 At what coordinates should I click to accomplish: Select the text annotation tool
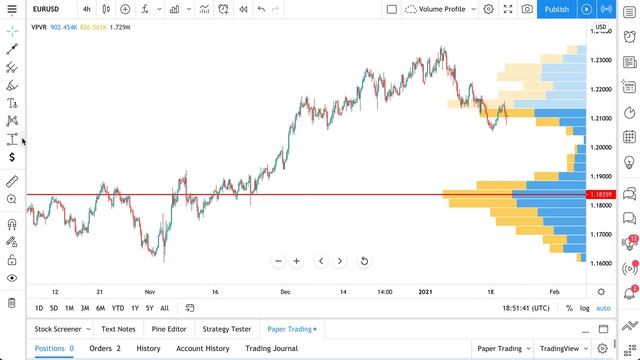(x=12, y=103)
